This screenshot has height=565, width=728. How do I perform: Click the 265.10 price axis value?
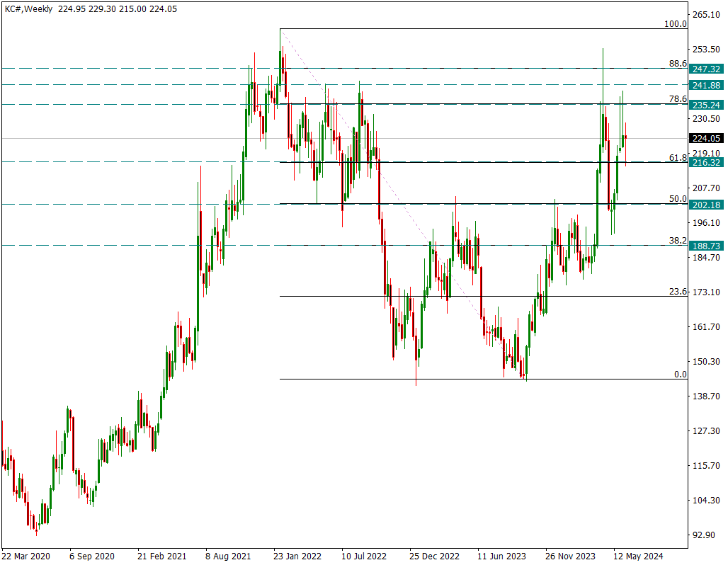[706, 15]
